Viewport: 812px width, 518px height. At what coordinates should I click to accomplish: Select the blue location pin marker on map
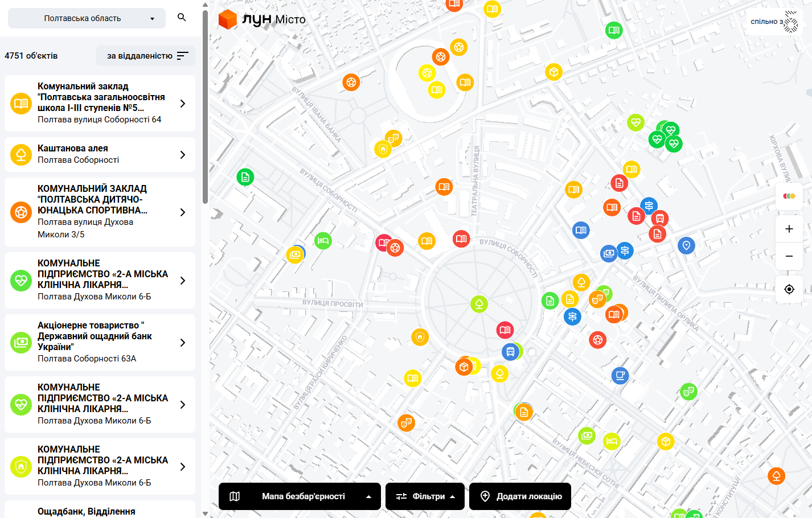(686, 245)
